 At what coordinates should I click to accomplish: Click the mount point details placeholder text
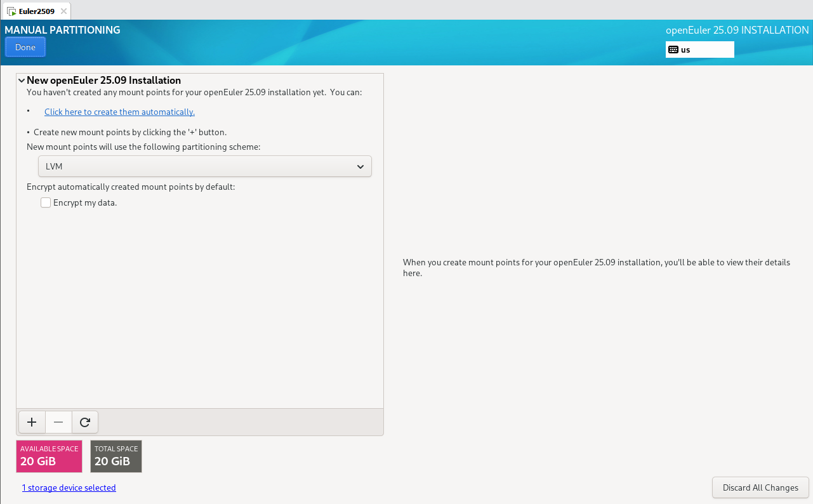597,267
